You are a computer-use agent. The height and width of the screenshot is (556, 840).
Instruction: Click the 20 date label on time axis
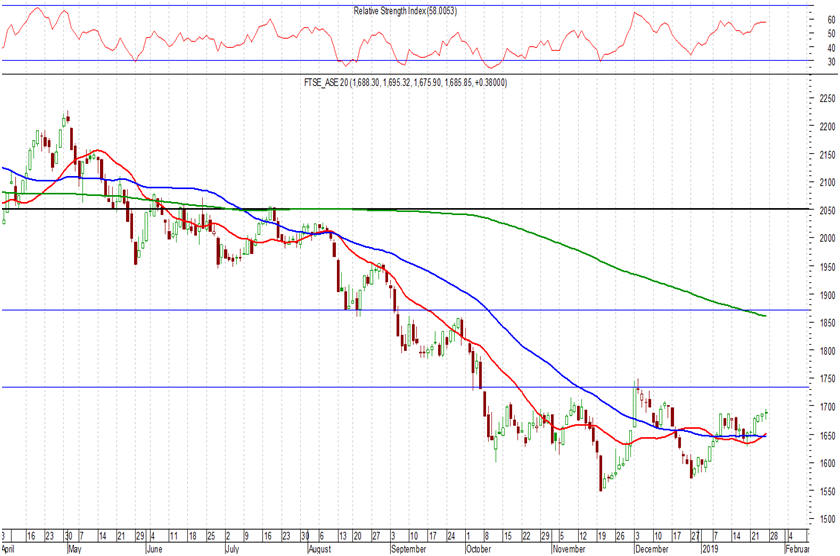[x=358, y=536]
